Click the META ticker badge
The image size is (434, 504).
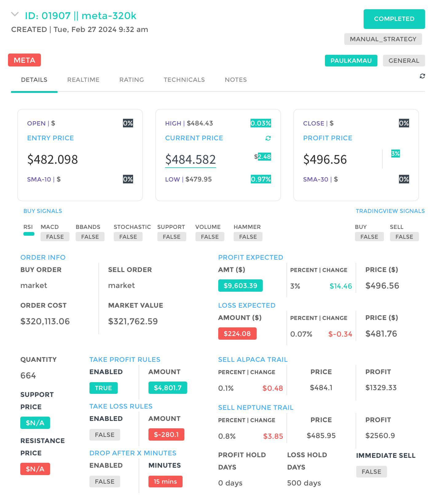click(25, 60)
